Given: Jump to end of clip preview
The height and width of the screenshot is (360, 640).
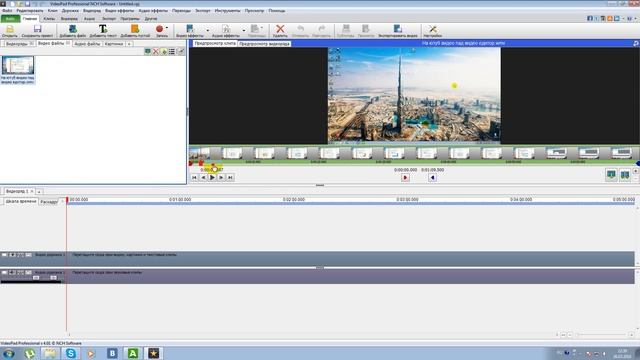Looking at the screenshot, I should point(230,178).
